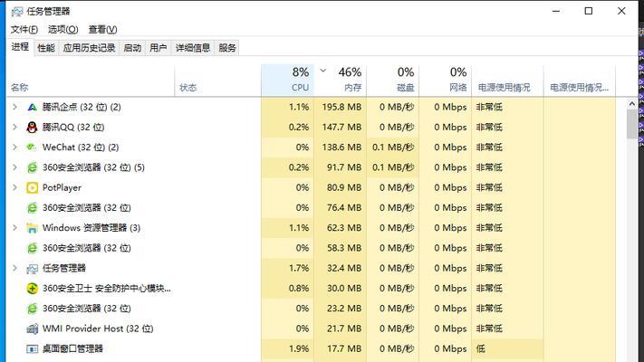The width and height of the screenshot is (644, 362).
Task: Click the 17.7 MB memory value
Action: (344, 348)
